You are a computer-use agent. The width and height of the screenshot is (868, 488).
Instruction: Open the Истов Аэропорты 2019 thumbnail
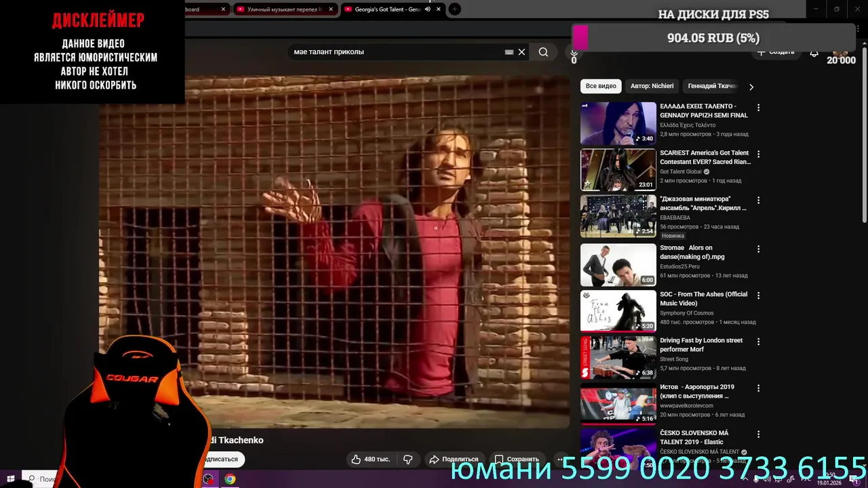click(618, 404)
